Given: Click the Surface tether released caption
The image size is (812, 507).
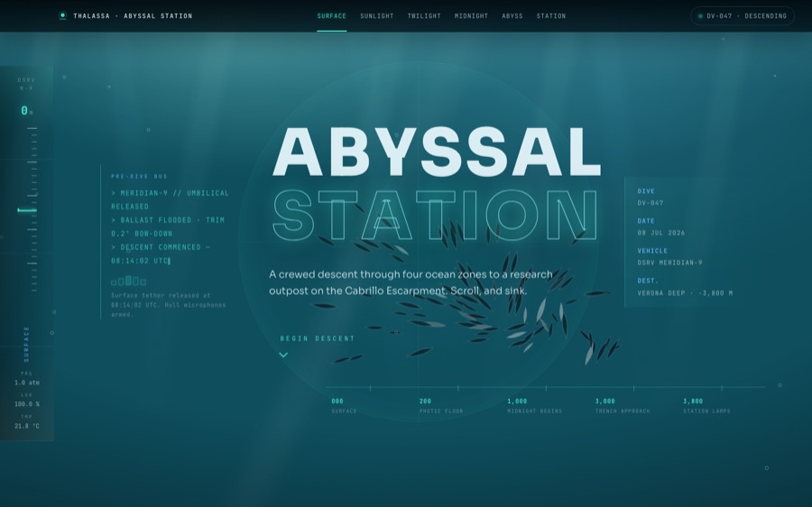Looking at the screenshot, I should 169,305.
